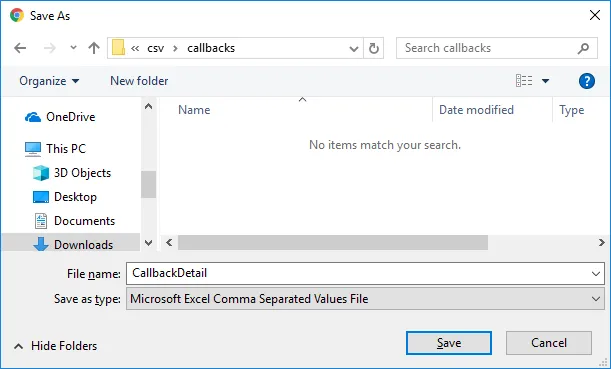611x369 pixels.
Task: Click the This PC monitor icon
Action: [x=33, y=149]
